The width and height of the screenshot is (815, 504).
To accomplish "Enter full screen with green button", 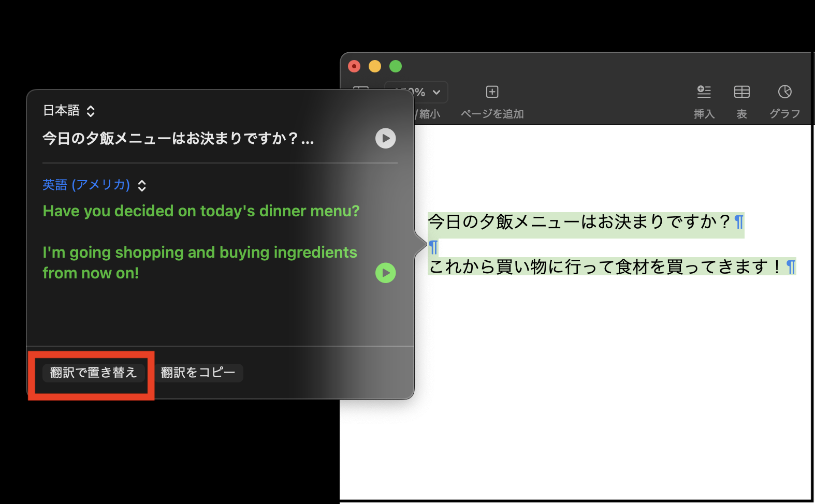I will 396,66.
